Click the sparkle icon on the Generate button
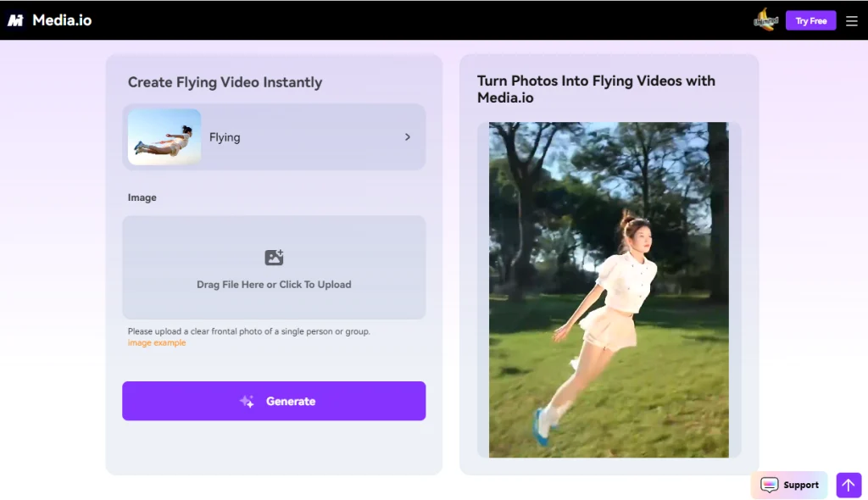The image size is (868, 500). tap(247, 401)
